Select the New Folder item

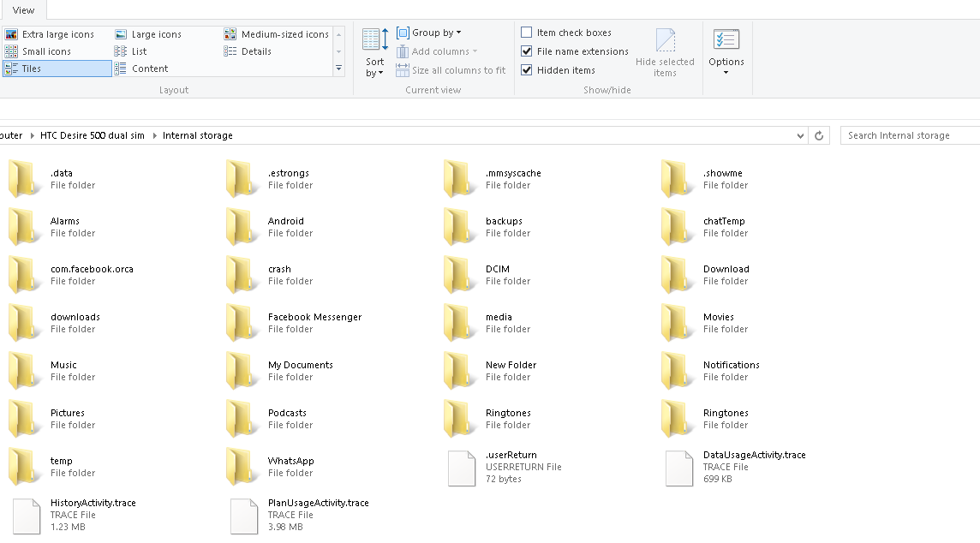pos(490,371)
